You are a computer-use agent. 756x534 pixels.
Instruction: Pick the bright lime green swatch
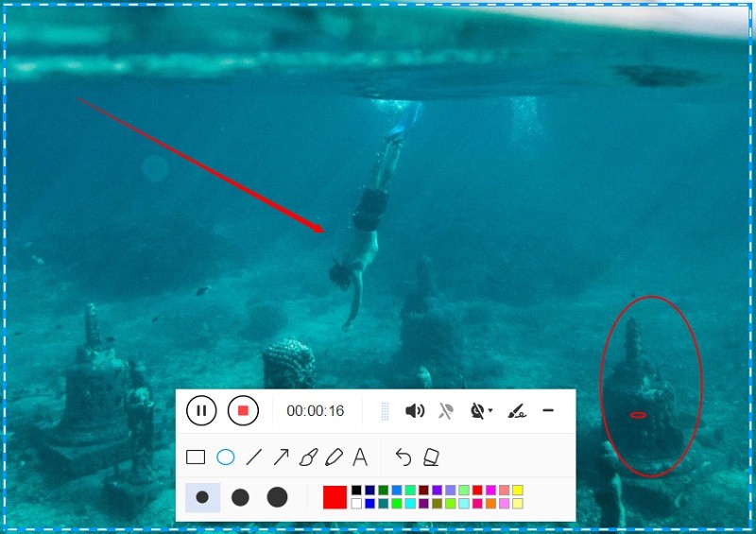pos(397,503)
